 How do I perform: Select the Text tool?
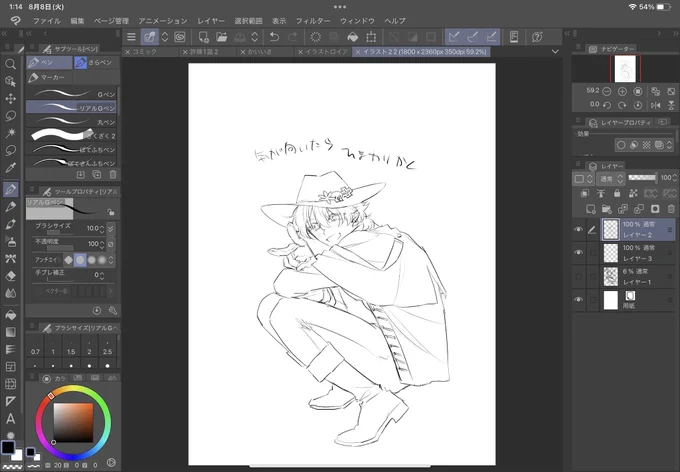(10, 419)
